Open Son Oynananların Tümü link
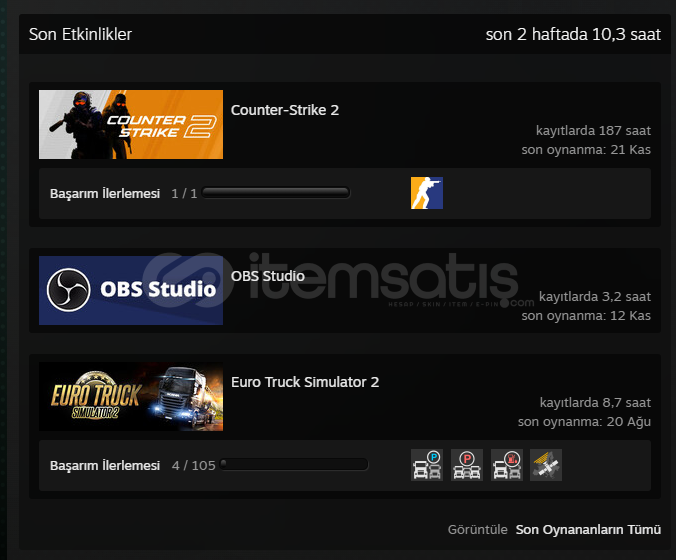The image size is (676, 560). (x=588, y=529)
